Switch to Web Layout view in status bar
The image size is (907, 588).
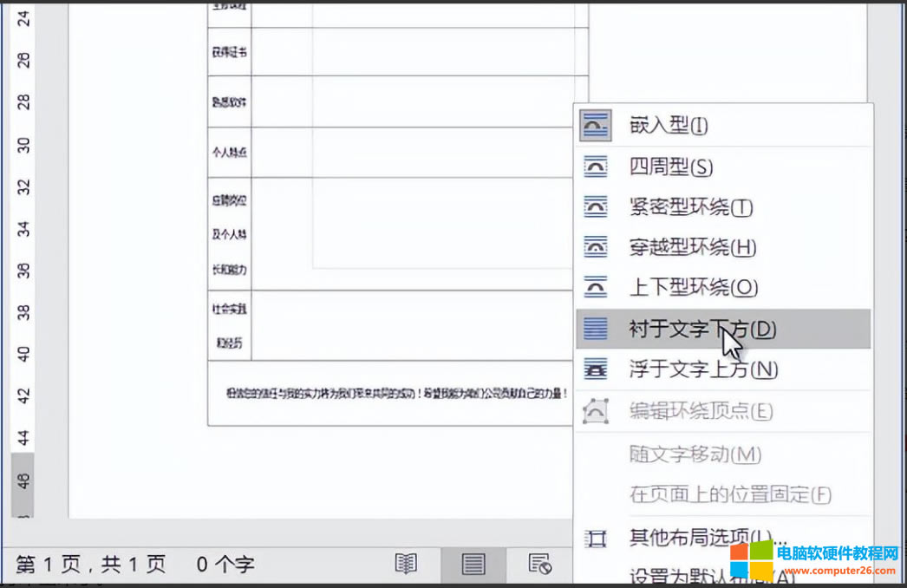point(540,565)
